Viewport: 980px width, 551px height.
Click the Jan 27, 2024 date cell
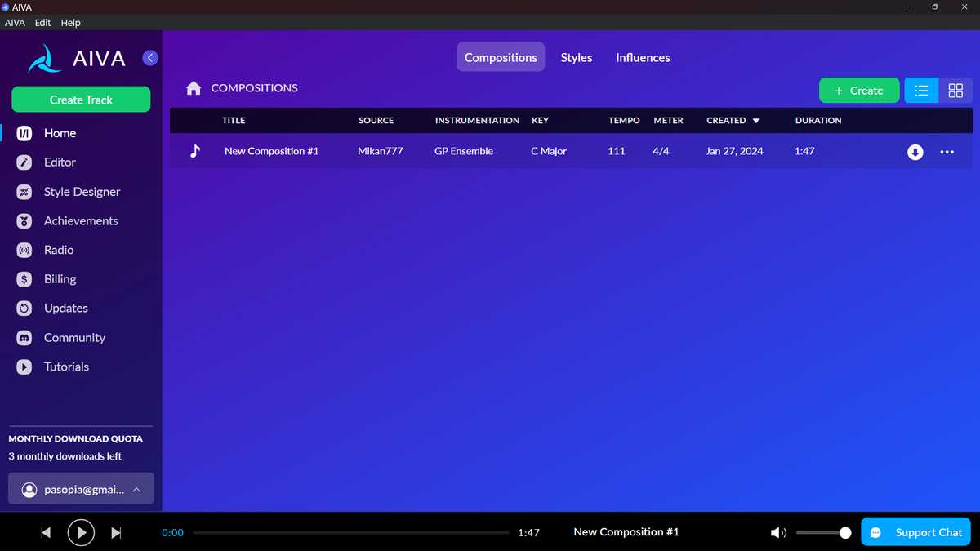coord(737,151)
